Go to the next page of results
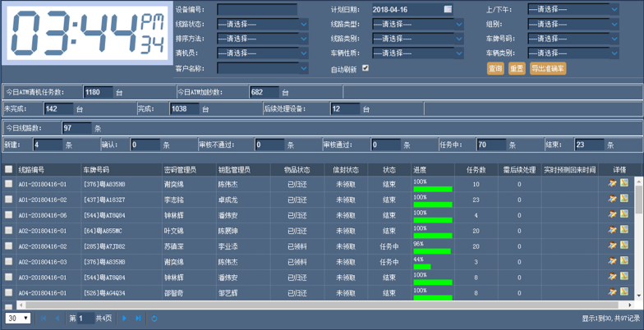This screenshot has height=330, width=644. click(125, 319)
